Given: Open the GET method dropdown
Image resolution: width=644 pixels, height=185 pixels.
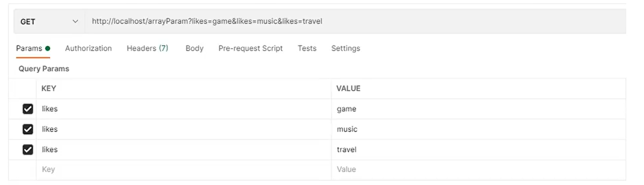Looking at the screenshot, I should tap(49, 22).
